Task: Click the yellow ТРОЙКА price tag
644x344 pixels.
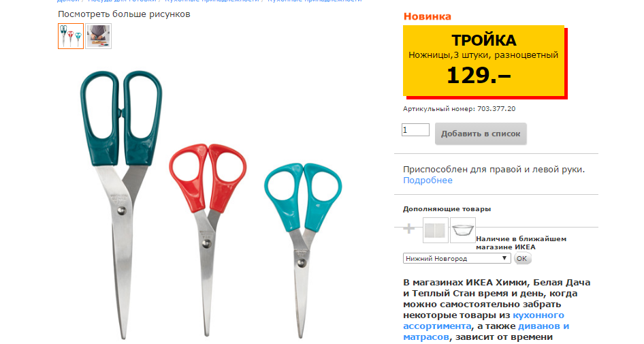Action: tap(484, 61)
